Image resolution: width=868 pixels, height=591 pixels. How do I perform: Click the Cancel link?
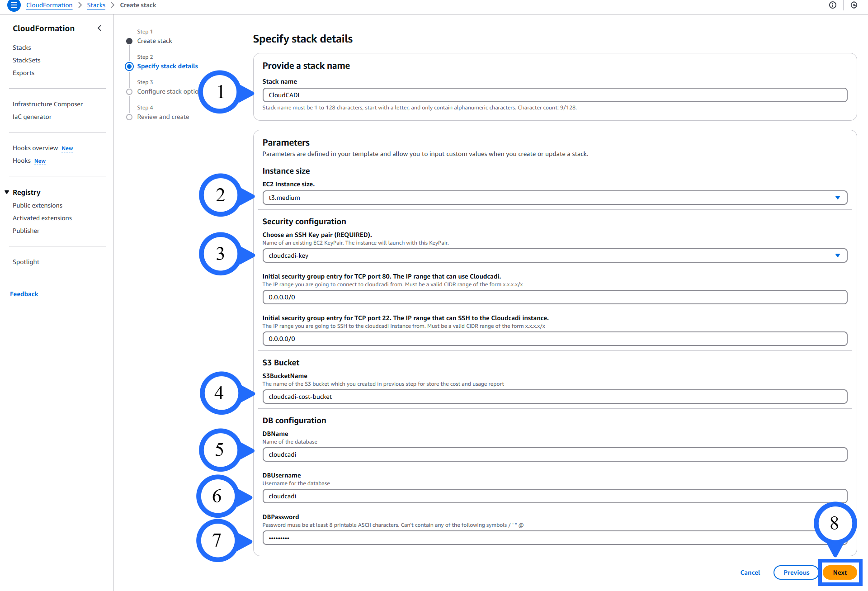point(750,572)
